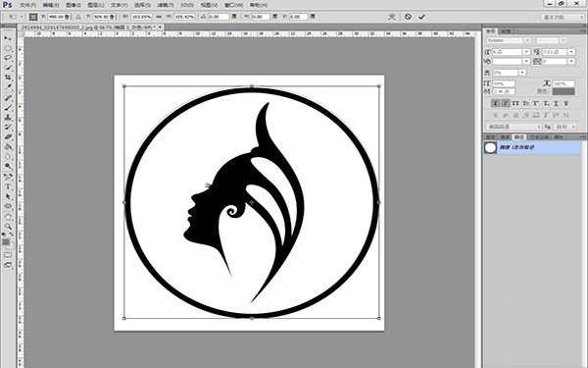Select the Zoom magnifier tool
This screenshot has height=368, width=588.
[x=8, y=227]
